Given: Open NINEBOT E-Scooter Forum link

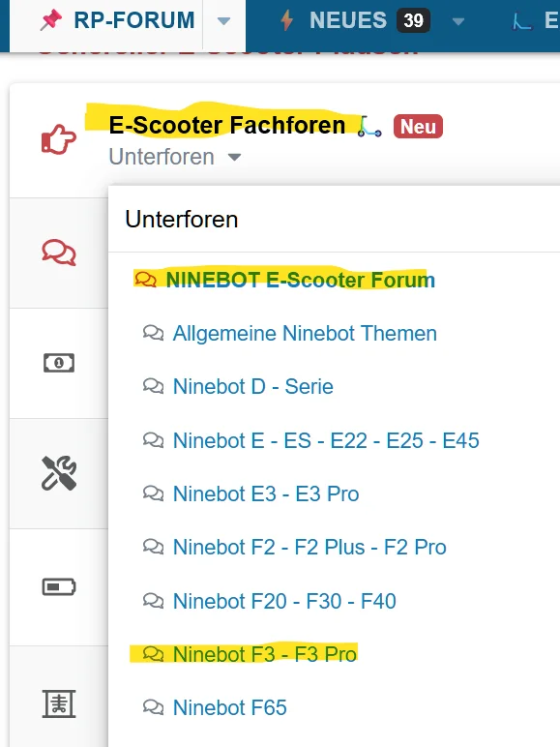Looking at the screenshot, I should (301, 280).
